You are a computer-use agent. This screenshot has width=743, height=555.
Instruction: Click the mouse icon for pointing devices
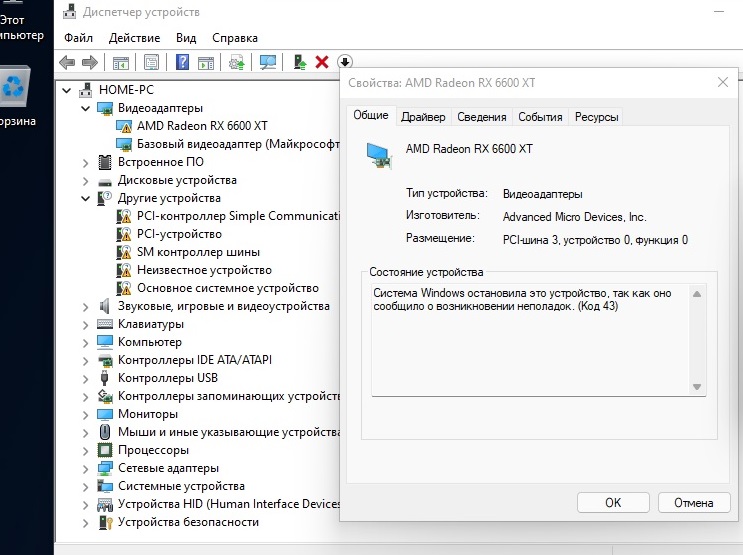[105, 432]
